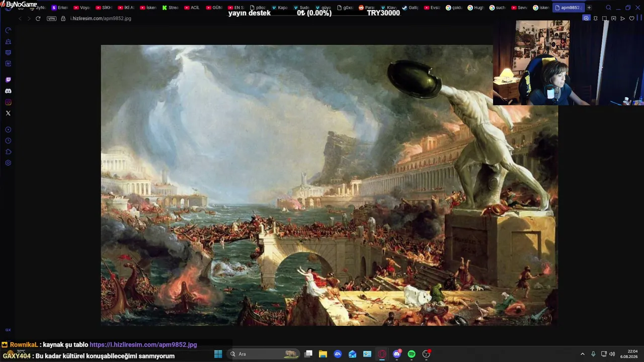Screen dimensions: 644x362
Task: Click the zoom magnifier icon in address bar
Action: pyautogui.click(x=586, y=18)
